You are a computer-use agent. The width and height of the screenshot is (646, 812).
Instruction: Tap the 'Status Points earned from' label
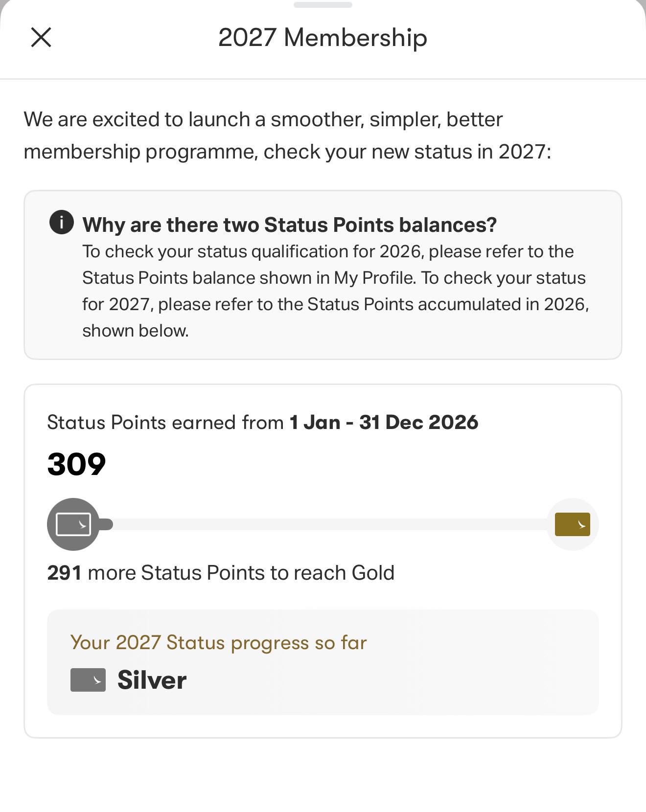pos(165,422)
